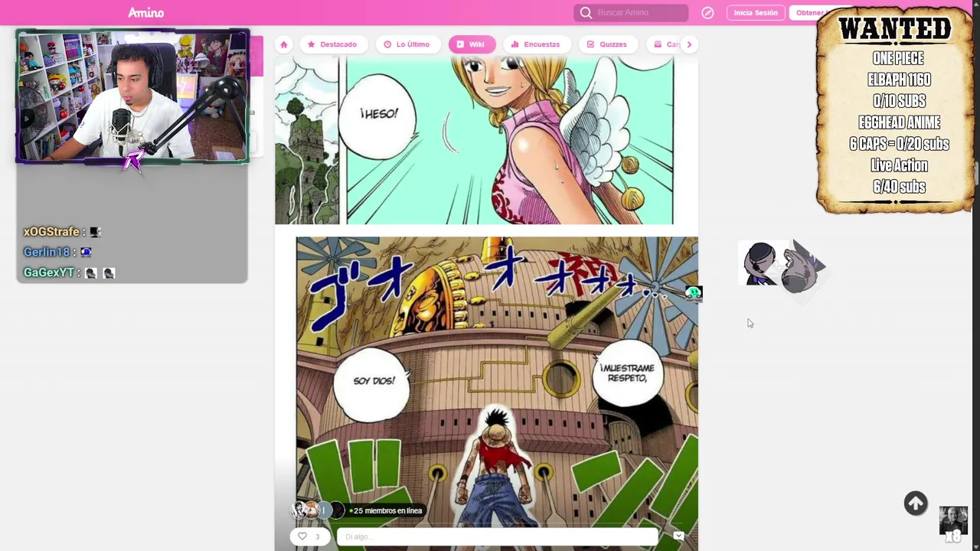The image size is (980, 551).
Task: Like the post with heart icon
Action: tap(302, 536)
